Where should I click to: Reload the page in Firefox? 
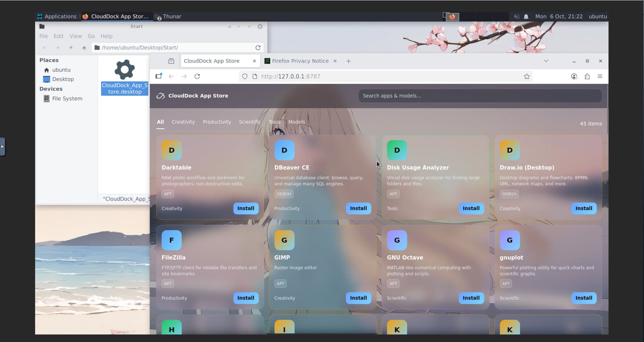pos(197,77)
